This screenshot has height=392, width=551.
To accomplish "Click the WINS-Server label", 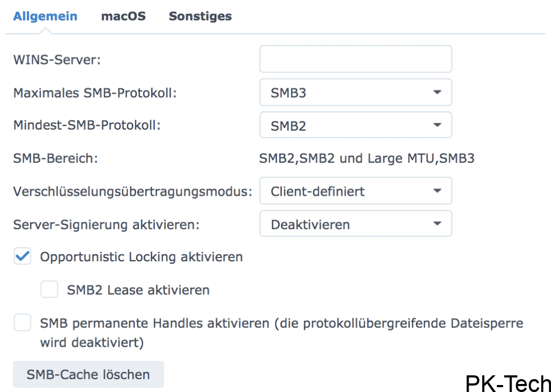I will (x=57, y=60).
